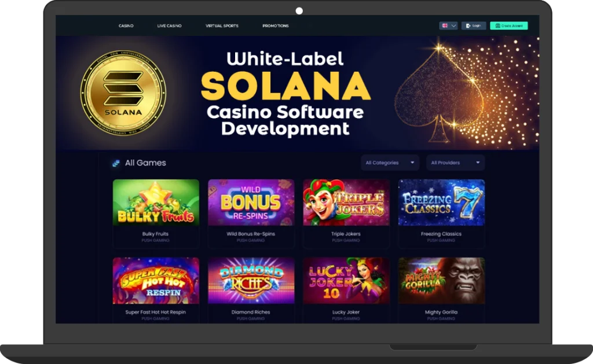This screenshot has height=364, width=593.
Task: Open the All Providers dropdown
Action: point(455,163)
